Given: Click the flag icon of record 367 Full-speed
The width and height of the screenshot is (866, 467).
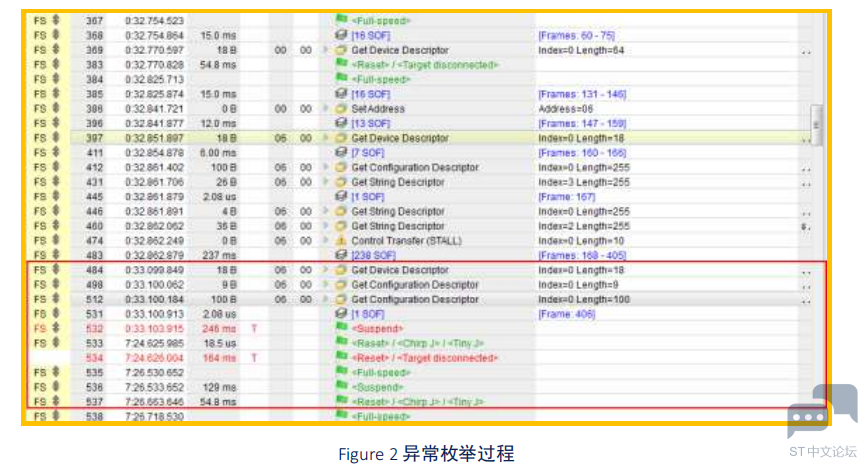Looking at the screenshot, I should coord(341,19).
